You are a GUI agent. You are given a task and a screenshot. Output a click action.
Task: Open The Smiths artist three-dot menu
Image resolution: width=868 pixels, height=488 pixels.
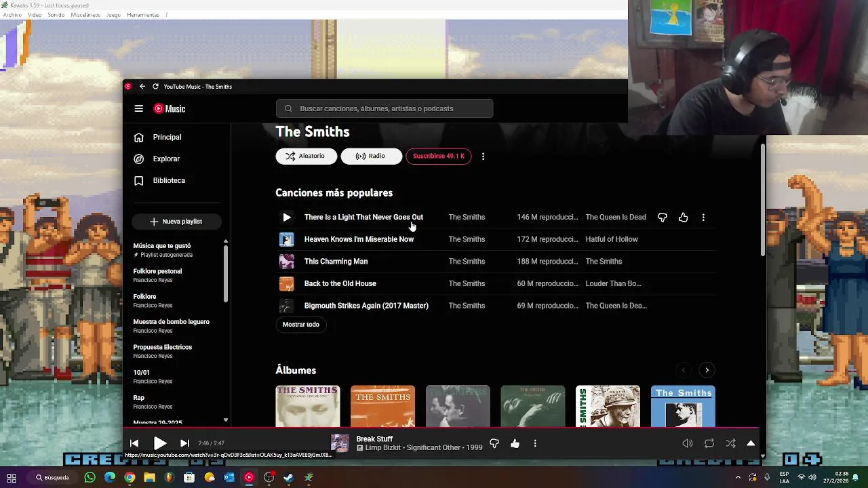(483, 156)
